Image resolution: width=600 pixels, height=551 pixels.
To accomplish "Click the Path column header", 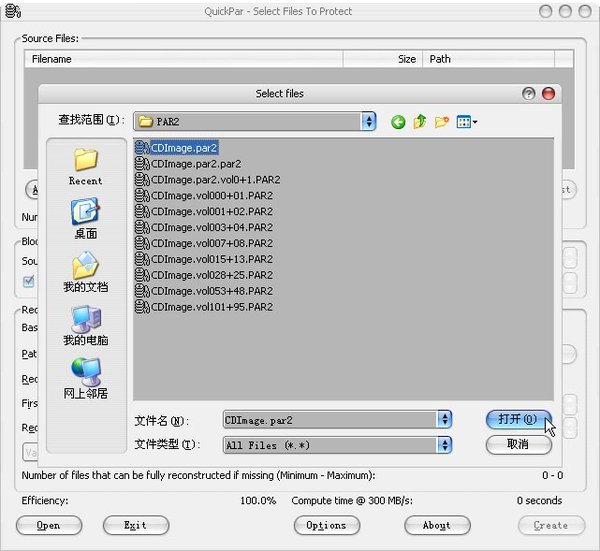I will click(488, 59).
